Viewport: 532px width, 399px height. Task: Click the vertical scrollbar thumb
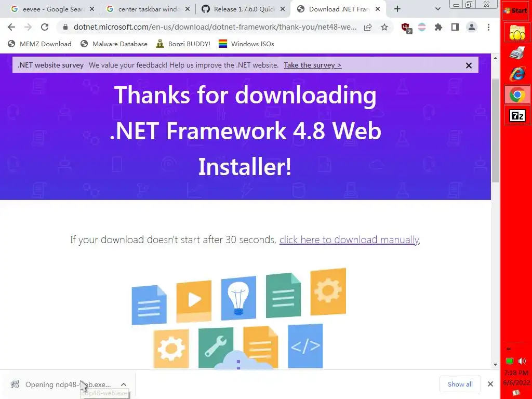click(495, 130)
